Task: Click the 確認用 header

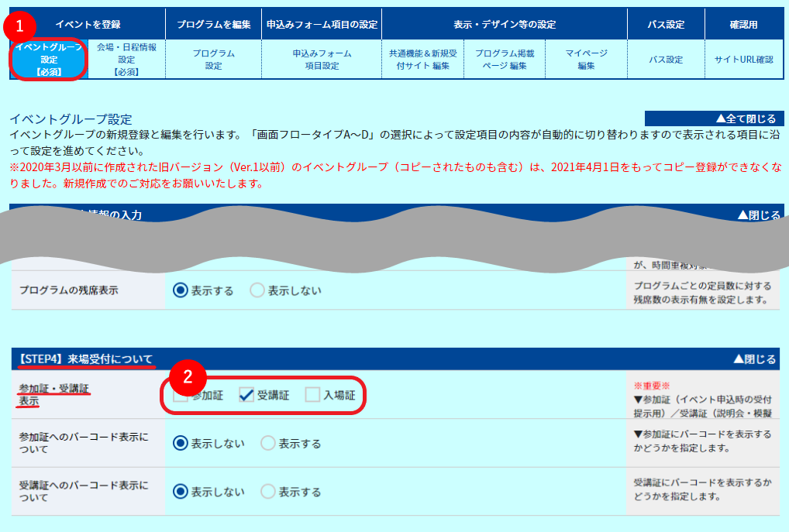Action: [744, 24]
